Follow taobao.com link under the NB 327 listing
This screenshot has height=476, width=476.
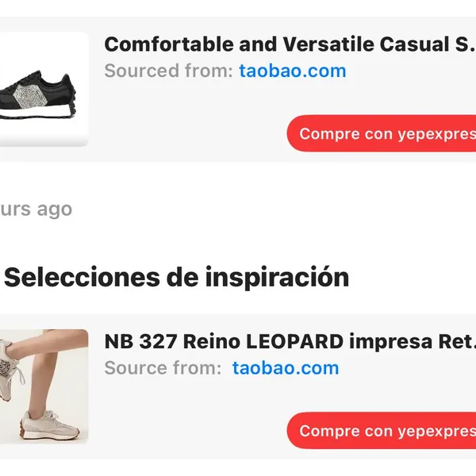click(x=286, y=368)
